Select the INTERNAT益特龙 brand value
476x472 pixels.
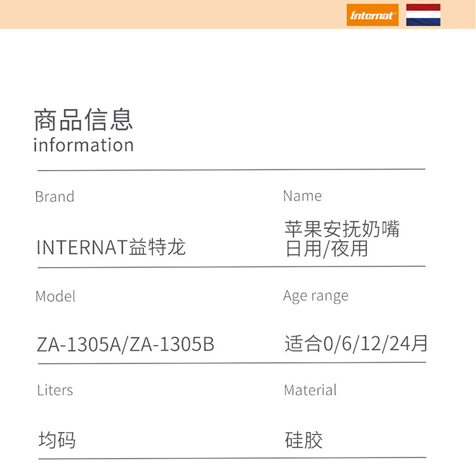pyautogui.click(x=111, y=247)
